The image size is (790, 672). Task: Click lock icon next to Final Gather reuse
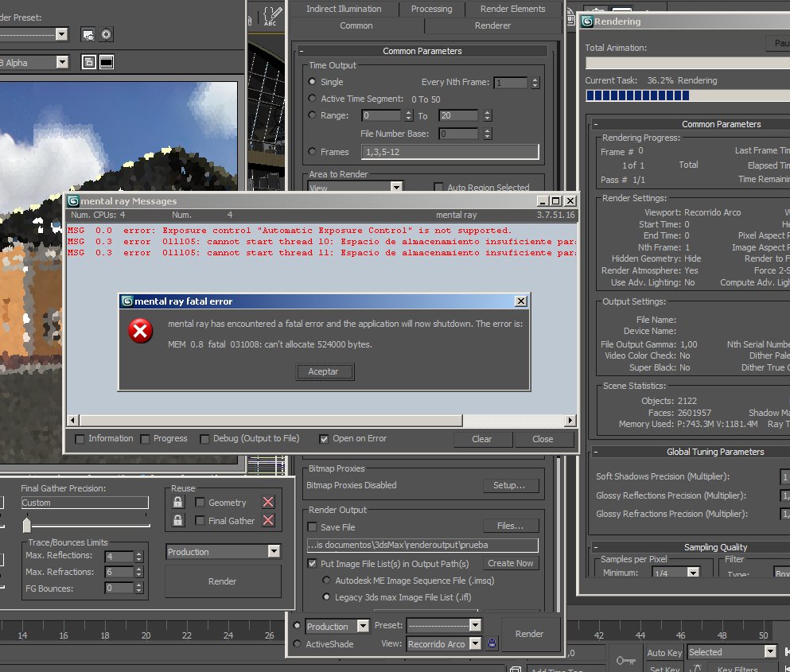coord(178,520)
